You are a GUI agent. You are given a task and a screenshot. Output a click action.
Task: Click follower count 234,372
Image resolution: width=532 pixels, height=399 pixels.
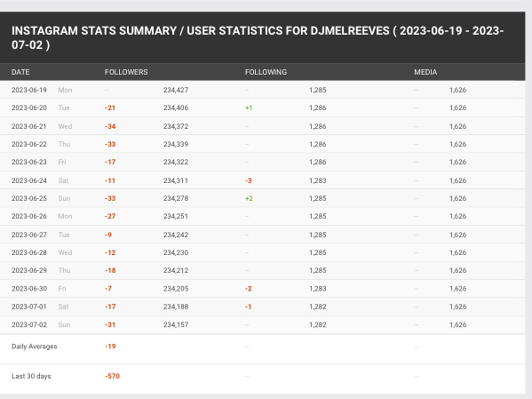coord(176,126)
